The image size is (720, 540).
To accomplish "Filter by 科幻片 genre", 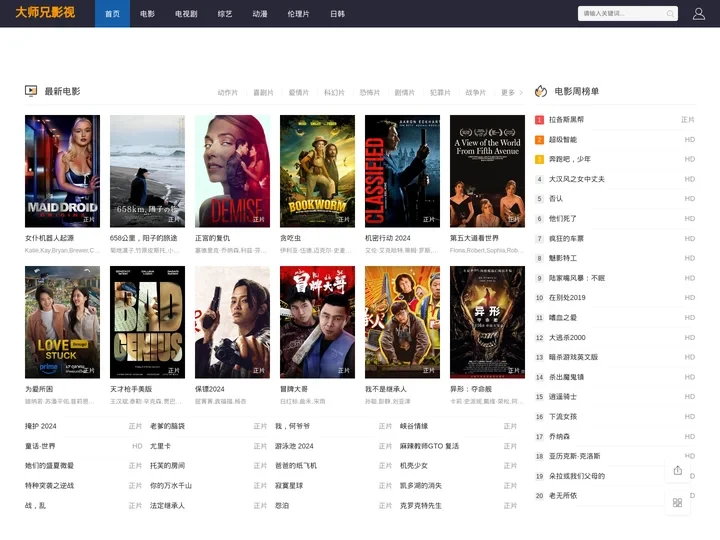I will 334,93.
